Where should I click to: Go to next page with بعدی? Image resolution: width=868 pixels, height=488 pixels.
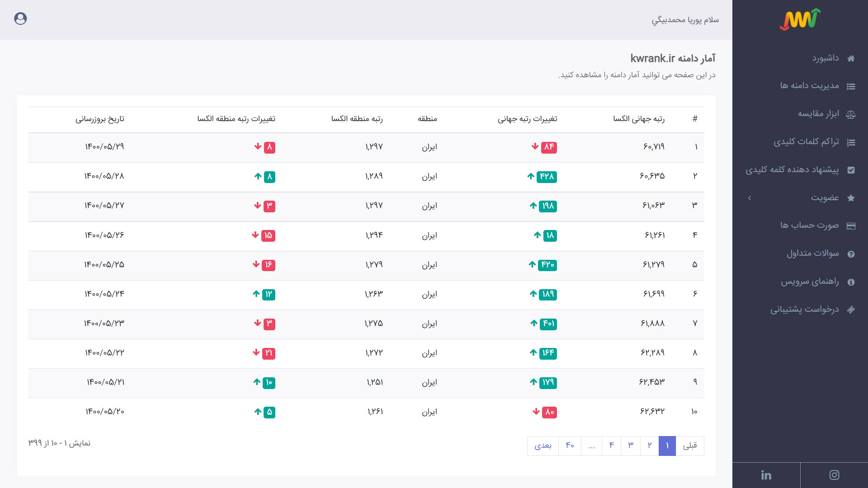[x=543, y=446]
